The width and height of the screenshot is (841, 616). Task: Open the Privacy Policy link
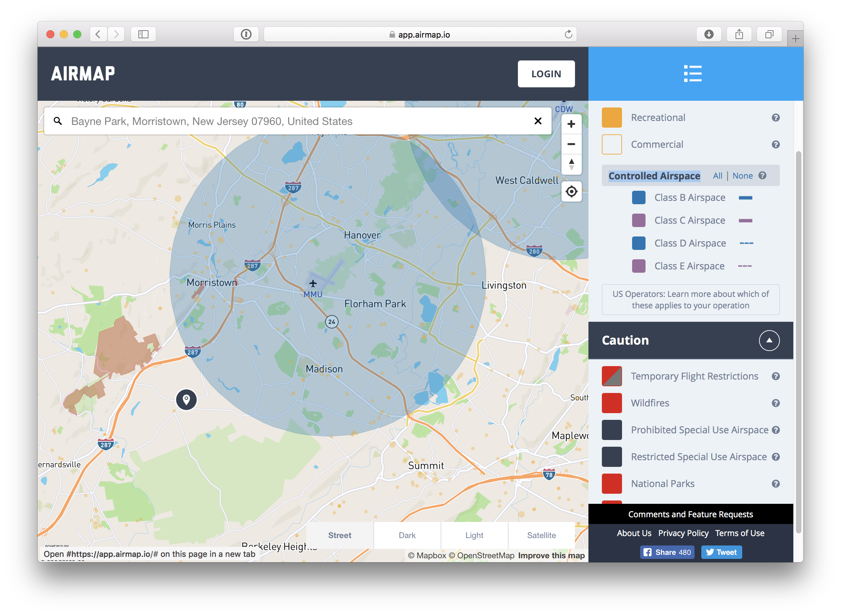point(683,533)
